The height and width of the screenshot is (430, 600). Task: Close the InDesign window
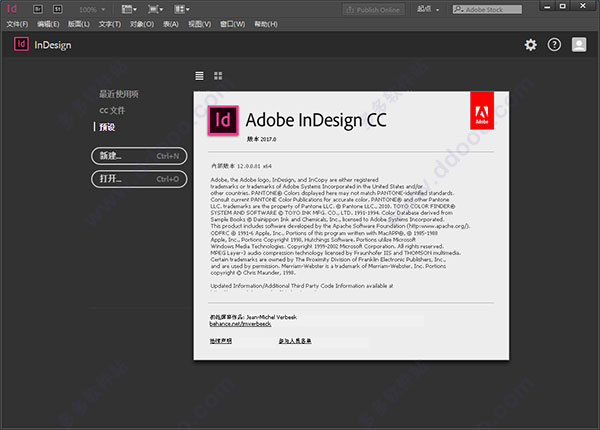[583, 6]
